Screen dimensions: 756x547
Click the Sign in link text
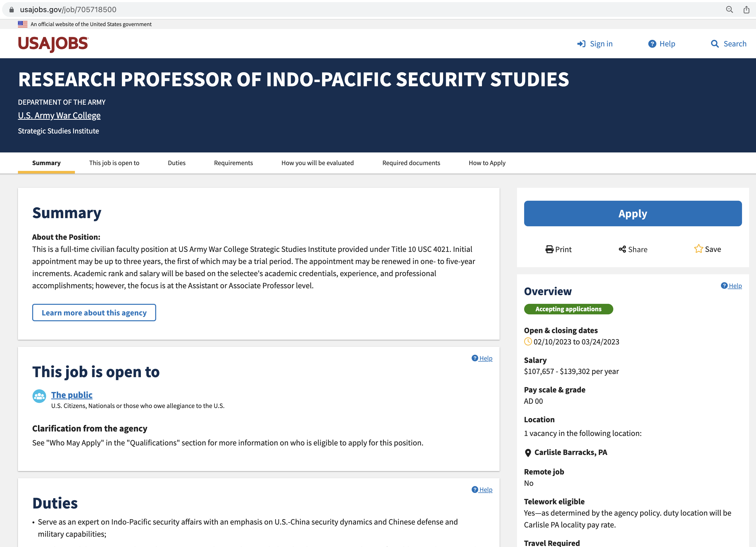tap(601, 44)
